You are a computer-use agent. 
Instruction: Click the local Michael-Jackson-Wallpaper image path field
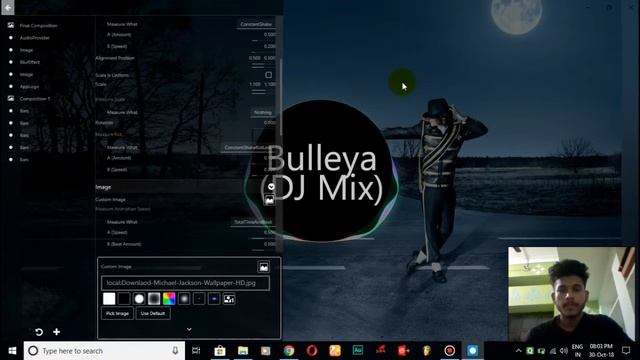185,283
